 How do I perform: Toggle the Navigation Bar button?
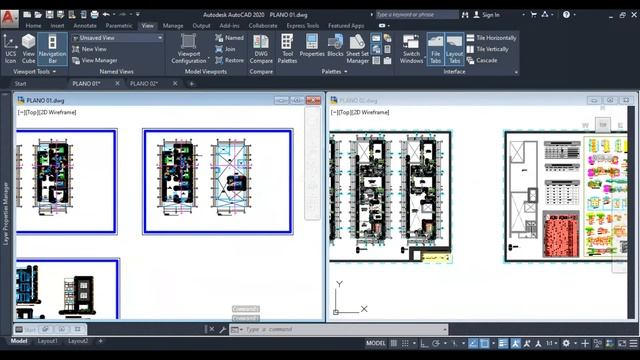point(52,49)
